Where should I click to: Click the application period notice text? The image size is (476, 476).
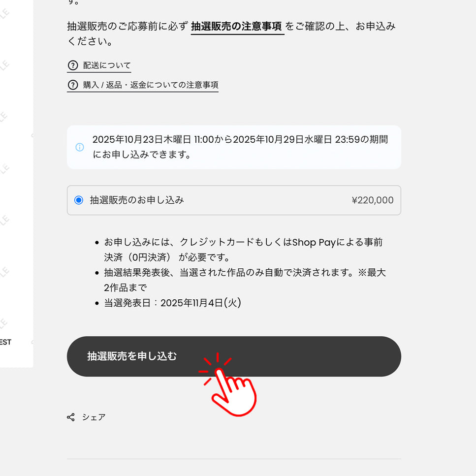[x=240, y=147]
